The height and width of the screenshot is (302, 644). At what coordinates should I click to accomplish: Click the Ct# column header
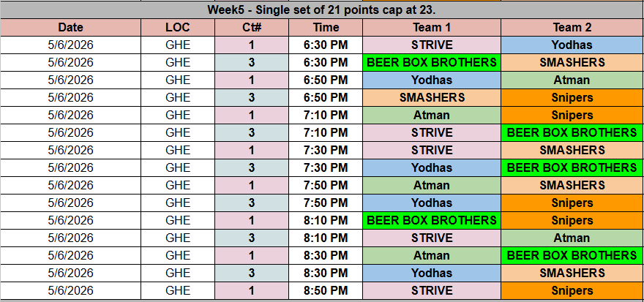[252, 27]
